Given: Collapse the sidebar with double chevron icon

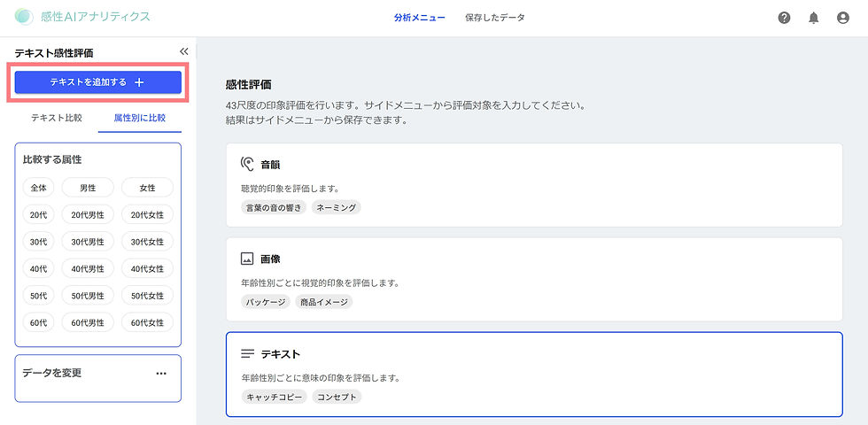Looking at the screenshot, I should click(184, 51).
